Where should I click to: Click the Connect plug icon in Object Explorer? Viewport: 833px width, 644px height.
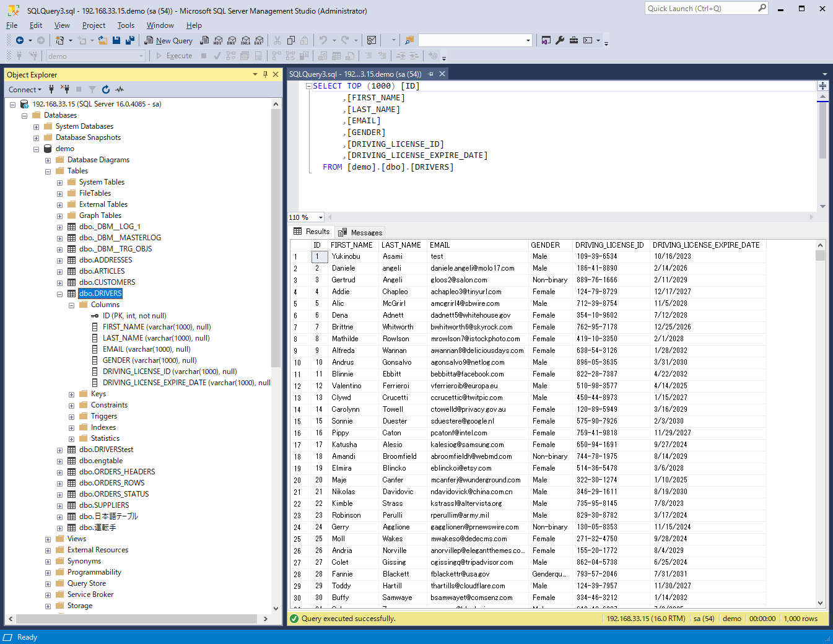(51, 89)
